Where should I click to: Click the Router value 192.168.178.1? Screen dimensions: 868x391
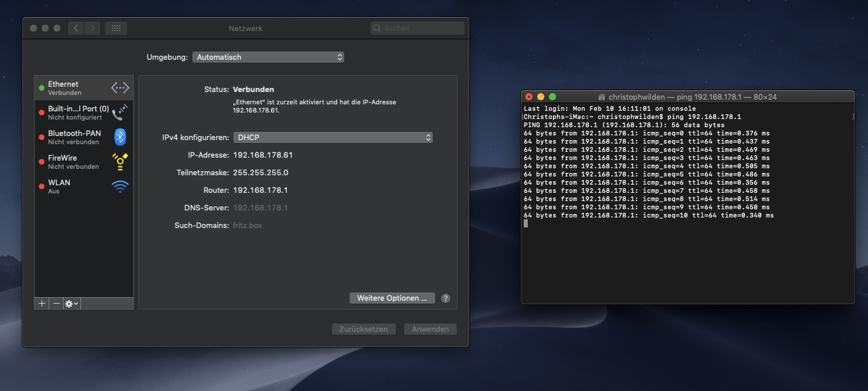(260, 191)
